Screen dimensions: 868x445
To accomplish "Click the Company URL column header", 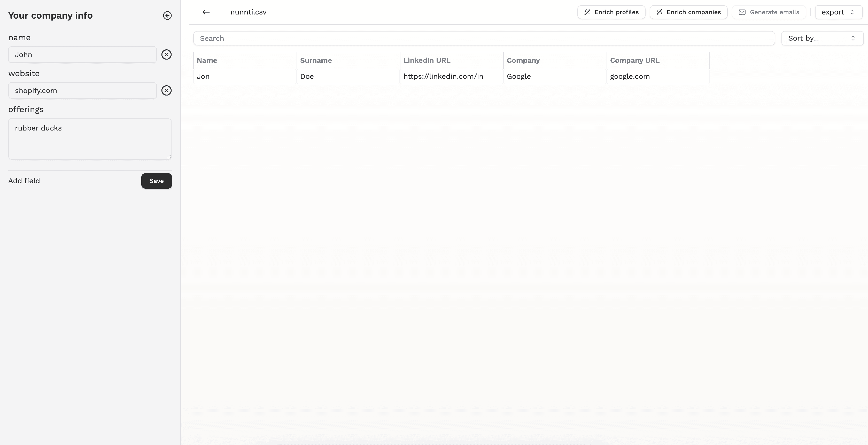I will [x=658, y=60].
